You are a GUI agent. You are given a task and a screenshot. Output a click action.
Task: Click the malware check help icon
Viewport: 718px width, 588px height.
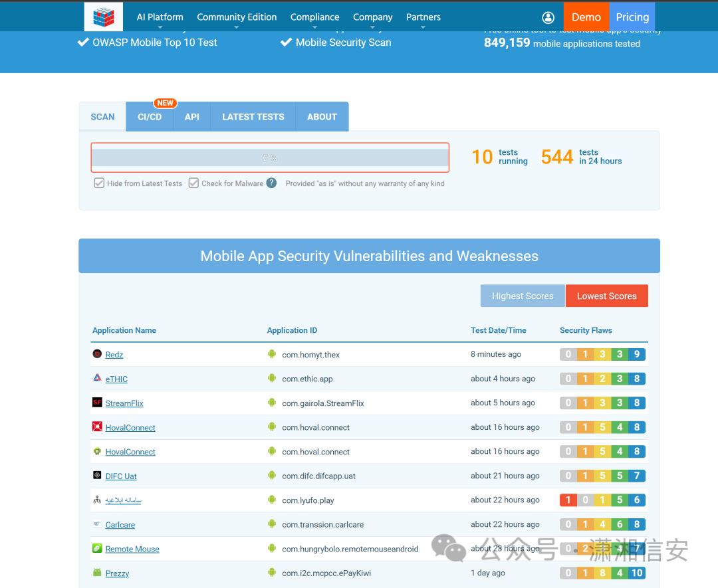click(271, 183)
